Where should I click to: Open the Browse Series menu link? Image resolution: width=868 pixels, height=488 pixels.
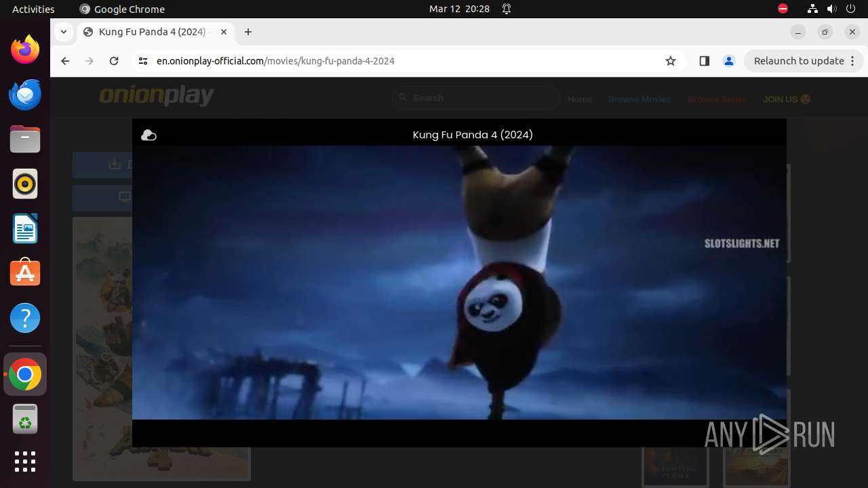[717, 99]
